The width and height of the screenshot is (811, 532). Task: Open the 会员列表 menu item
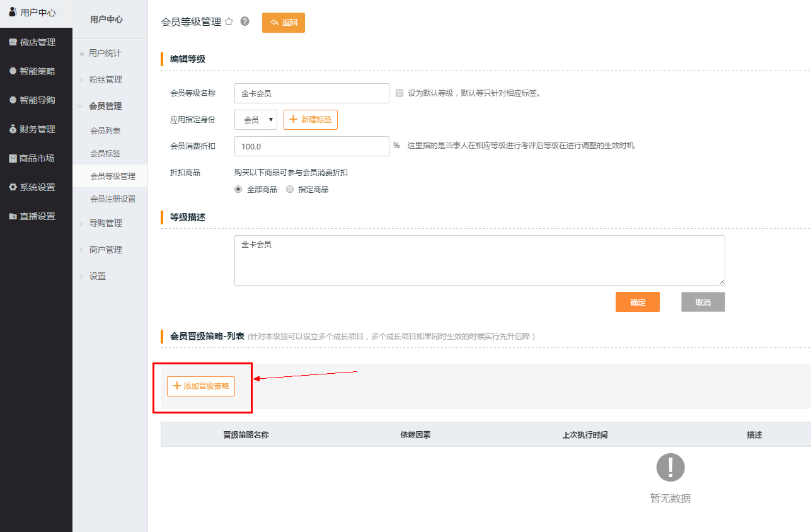click(105, 131)
